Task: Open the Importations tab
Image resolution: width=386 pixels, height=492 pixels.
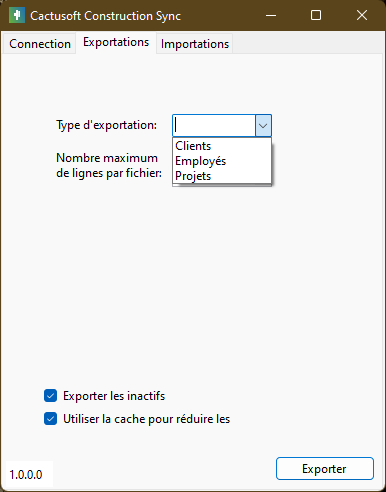Action: [x=195, y=44]
